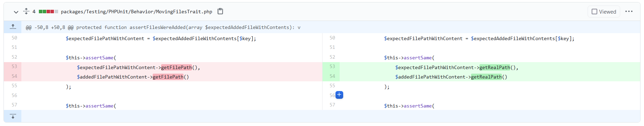Click the hunk header with assertFilesWereAdded
644x126 pixels.
pos(163,27)
